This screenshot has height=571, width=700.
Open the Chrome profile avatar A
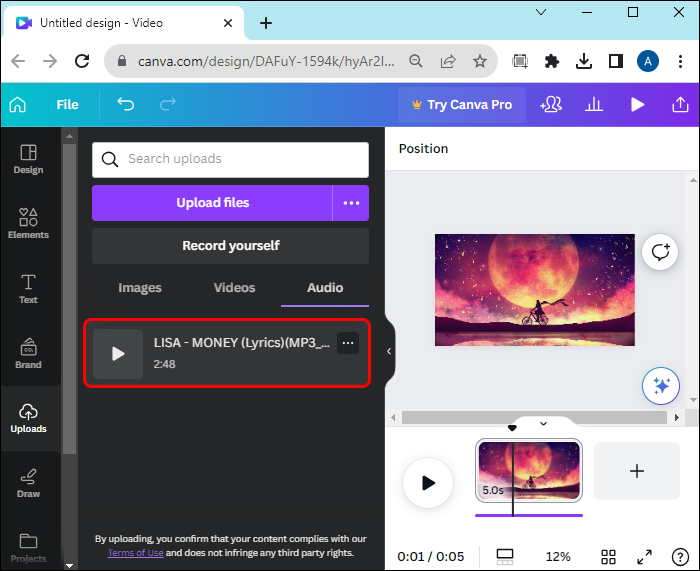[x=648, y=61]
